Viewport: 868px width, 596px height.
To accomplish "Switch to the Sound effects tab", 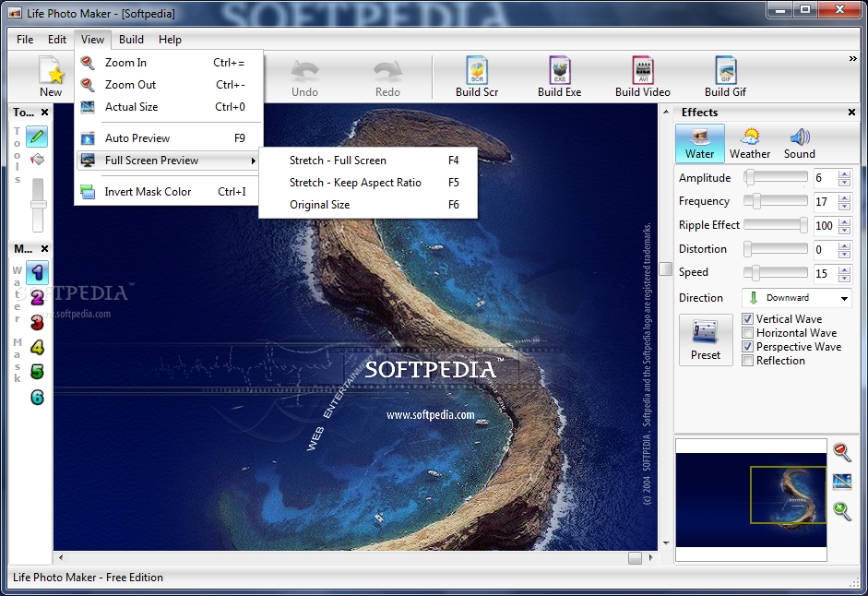I will 800,143.
